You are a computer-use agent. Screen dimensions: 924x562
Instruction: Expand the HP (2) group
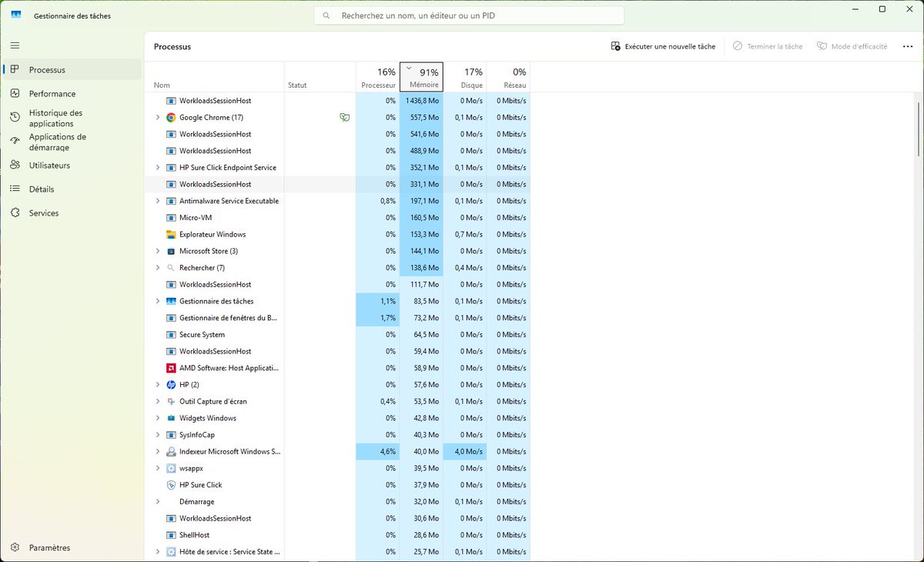pyautogui.click(x=158, y=384)
